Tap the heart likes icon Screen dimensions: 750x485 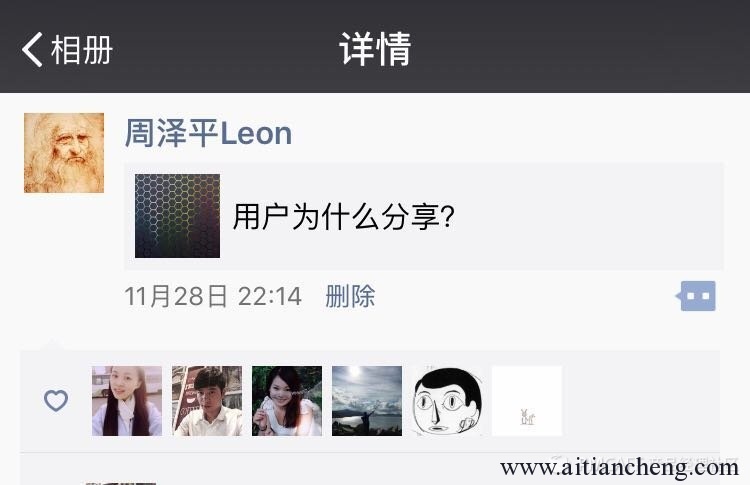click(56, 400)
